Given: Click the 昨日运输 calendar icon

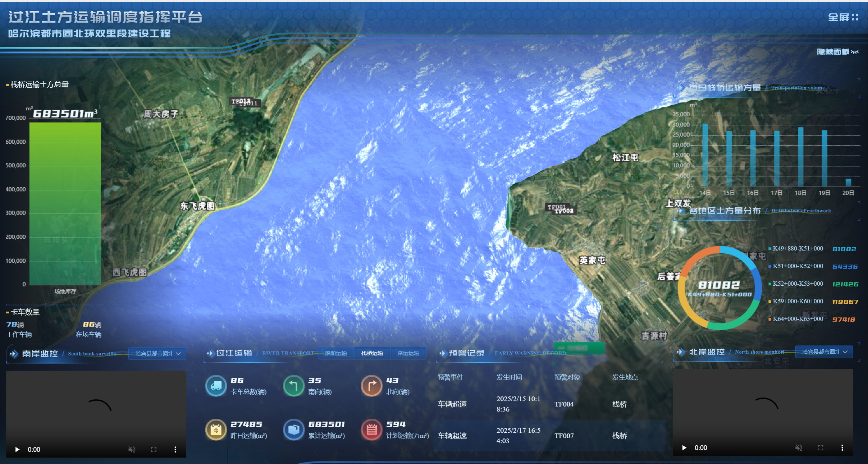Looking at the screenshot, I should tap(216, 429).
